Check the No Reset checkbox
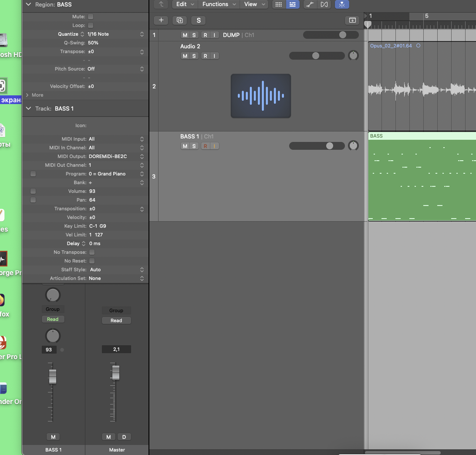Screen dimensions: 476x455 (x=92, y=261)
